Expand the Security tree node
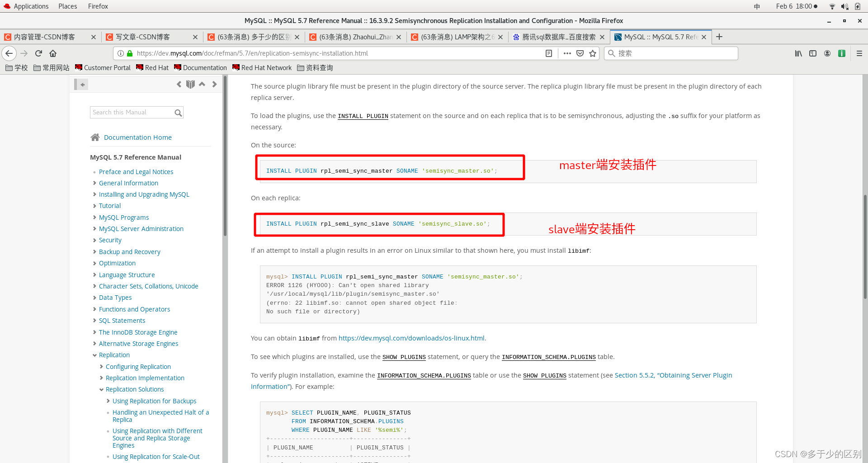Screen dimensions: 868x463 point(94,240)
